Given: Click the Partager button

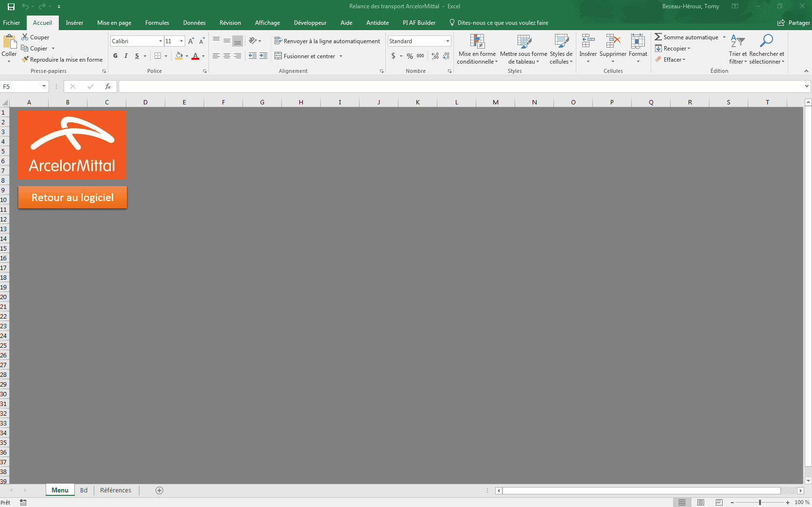Looking at the screenshot, I should click(x=794, y=23).
